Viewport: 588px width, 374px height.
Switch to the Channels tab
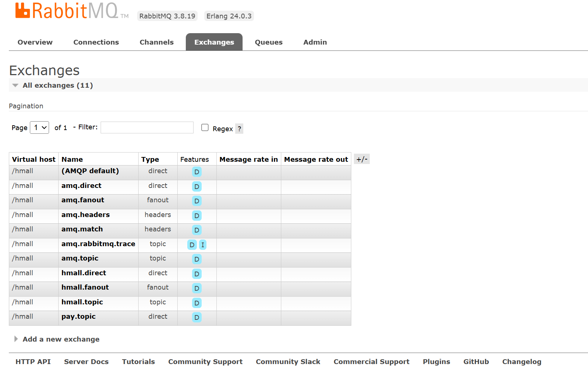point(157,42)
